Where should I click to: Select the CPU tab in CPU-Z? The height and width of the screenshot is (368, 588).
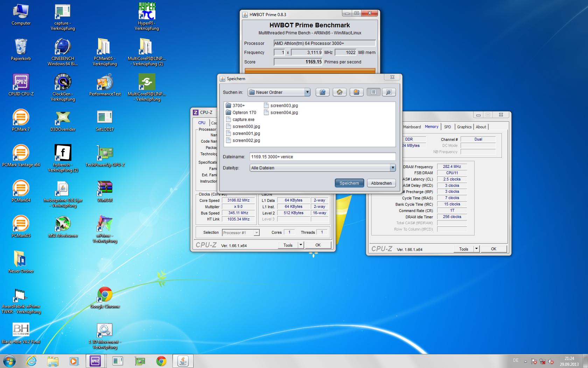coord(202,123)
